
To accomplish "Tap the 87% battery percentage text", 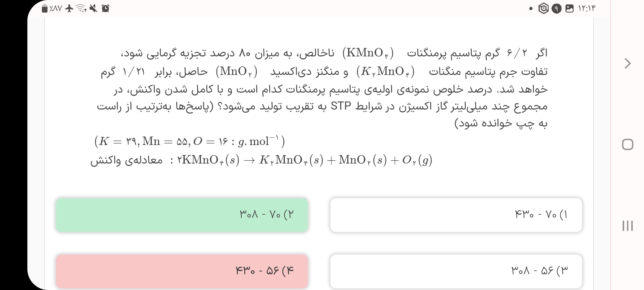I will point(56,8).
